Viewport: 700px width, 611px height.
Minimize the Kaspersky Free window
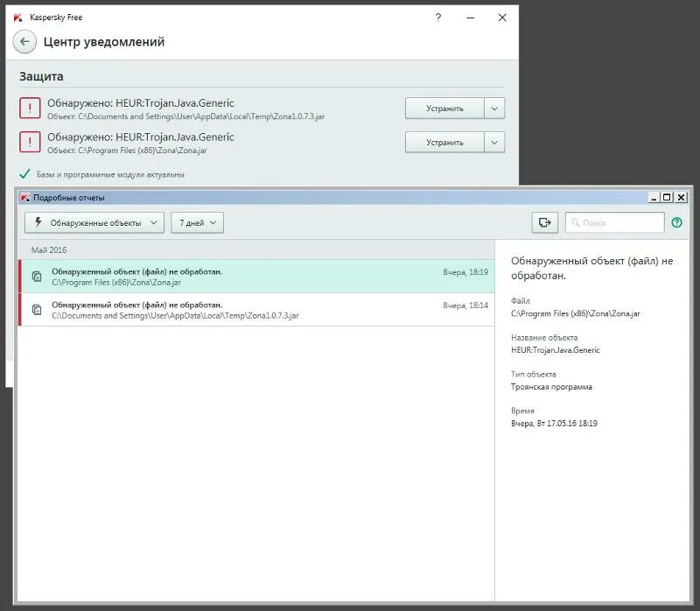tap(471, 18)
